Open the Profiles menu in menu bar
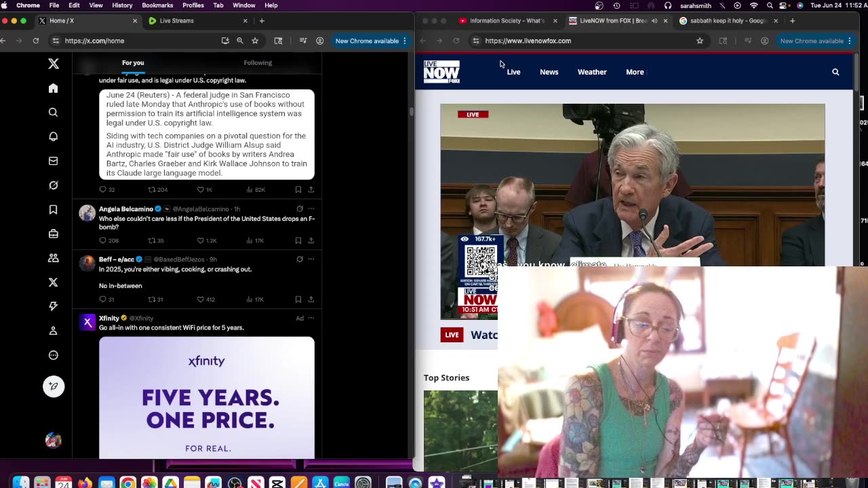Viewport: 868px width, 488px height. 193,5
